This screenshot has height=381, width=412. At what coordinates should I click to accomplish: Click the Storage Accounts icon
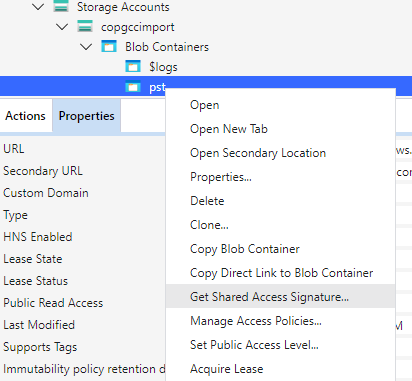point(61,6)
